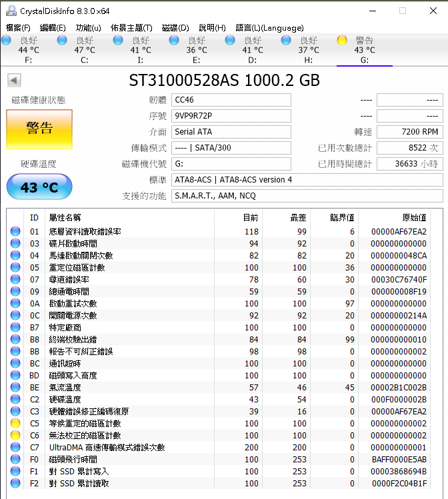Select the I: drive tab
This screenshot has height=499, width=448.
tap(141, 50)
